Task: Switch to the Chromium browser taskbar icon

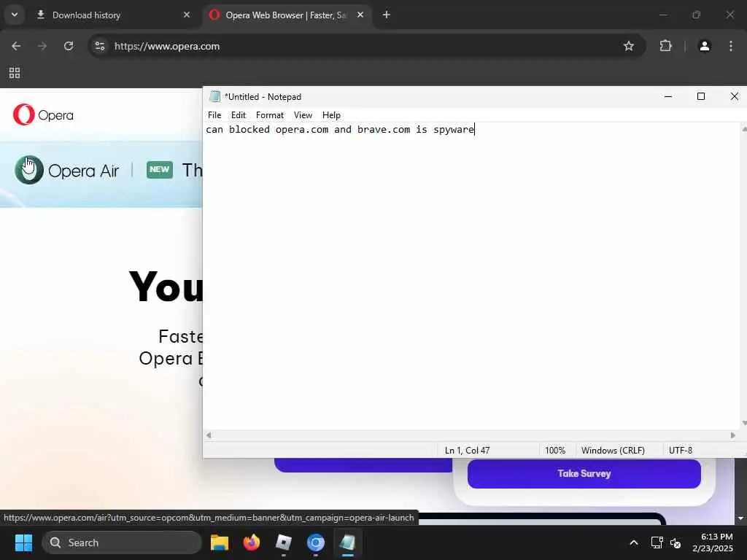Action: pos(315,542)
